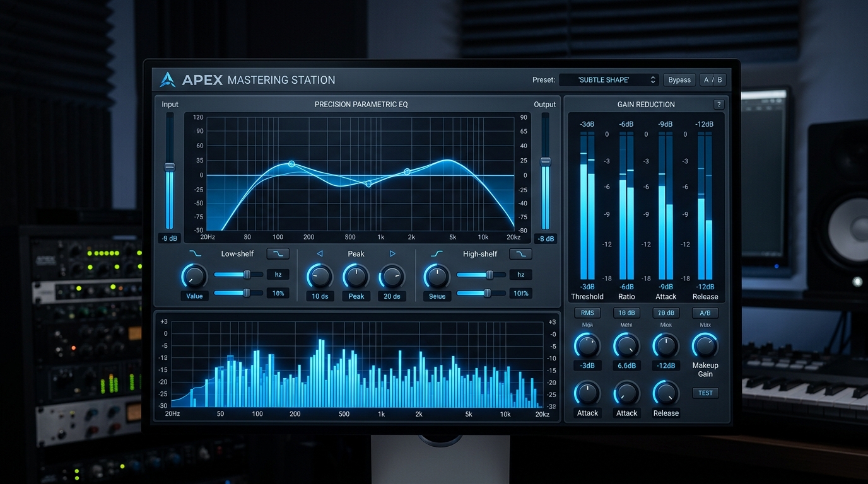Select the Low-shelf curve icon left of label
Screen dimensions: 868x484
pos(196,253)
